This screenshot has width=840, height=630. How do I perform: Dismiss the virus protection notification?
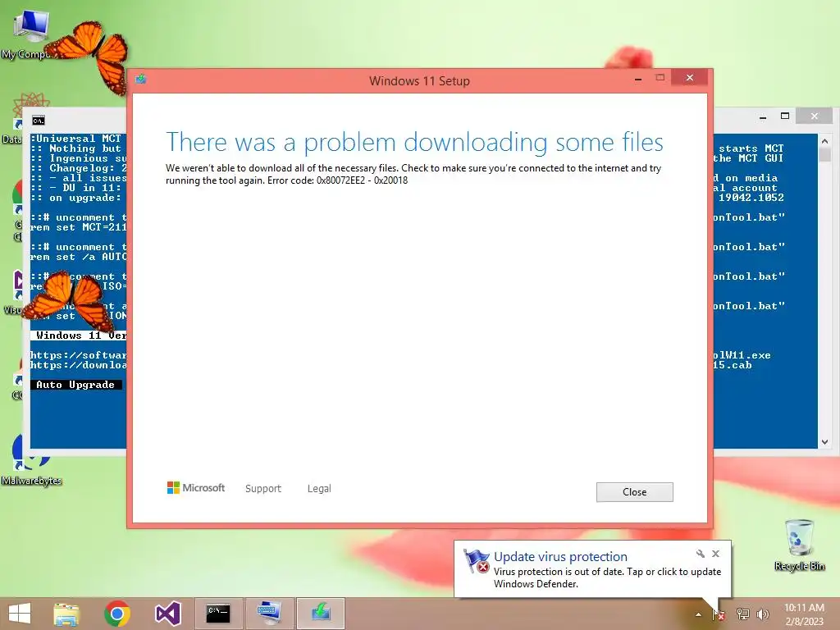[x=715, y=554]
